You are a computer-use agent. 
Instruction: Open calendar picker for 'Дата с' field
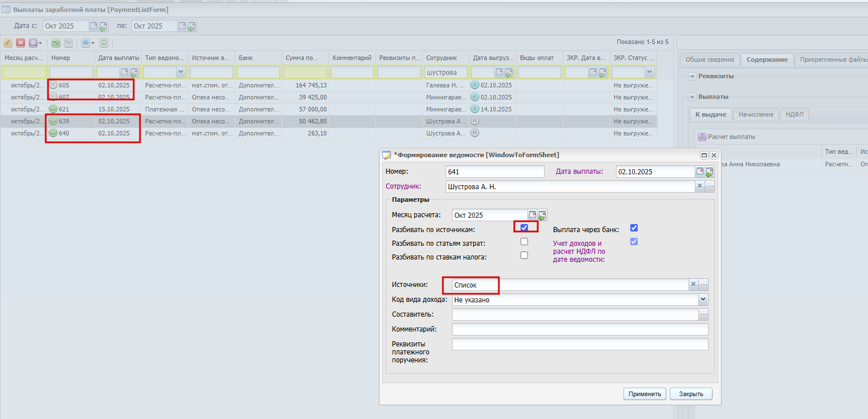pyautogui.click(x=94, y=26)
